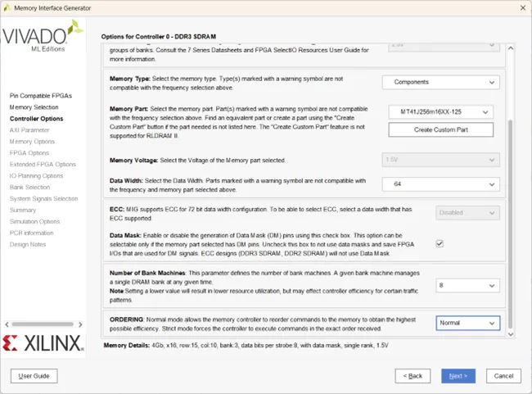Open the User Guide
The height and width of the screenshot is (394, 532).
[34, 376]
